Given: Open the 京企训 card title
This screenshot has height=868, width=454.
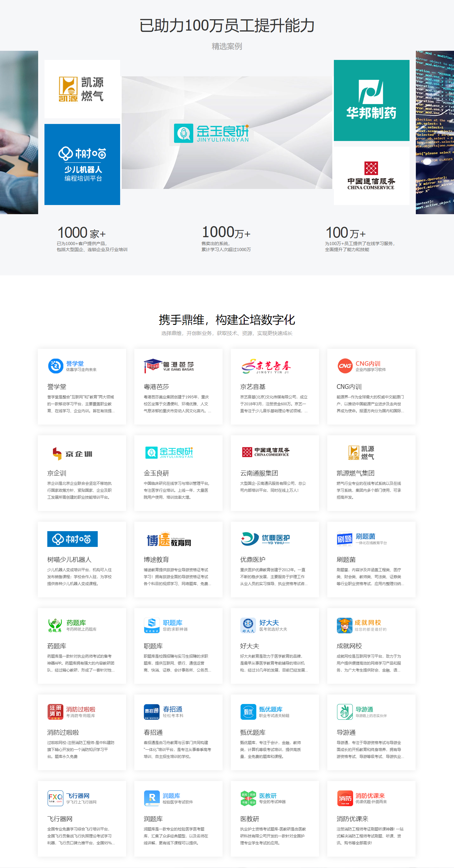Looking at the screenshot, I should pyautogui.click(x=56, y=473).
